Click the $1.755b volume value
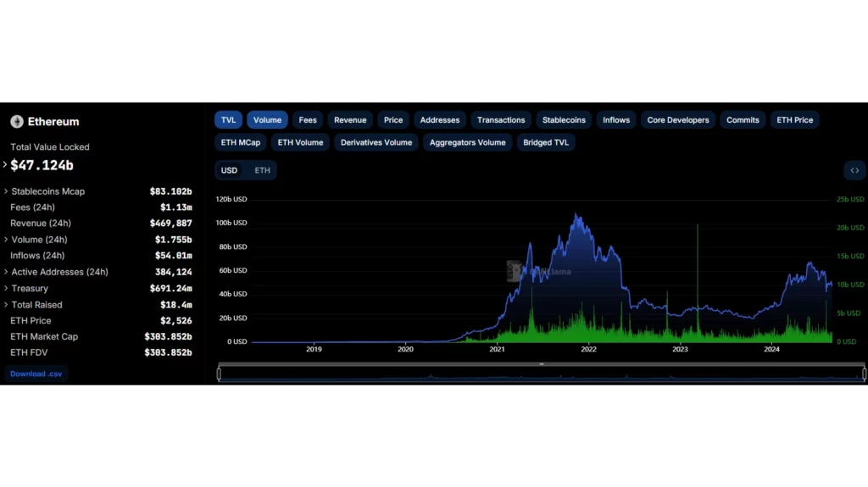The width and height of the screenshot is (868, 487). [173, 240]
